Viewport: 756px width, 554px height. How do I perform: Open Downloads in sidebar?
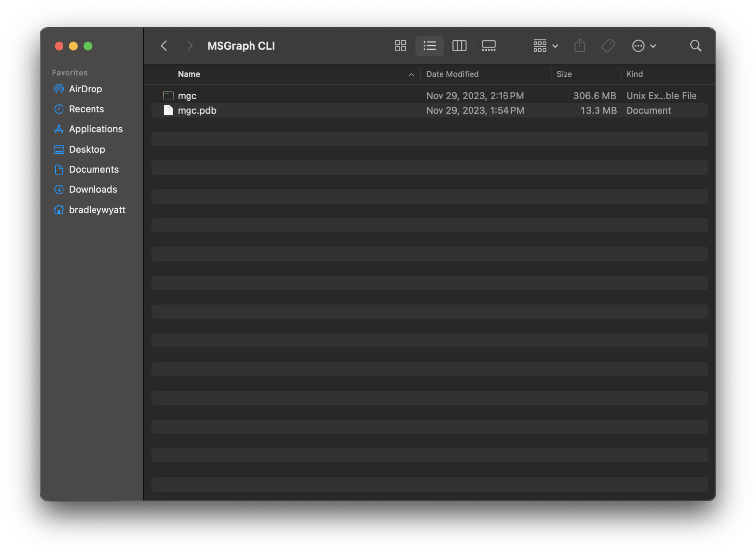tap(93, 189)
